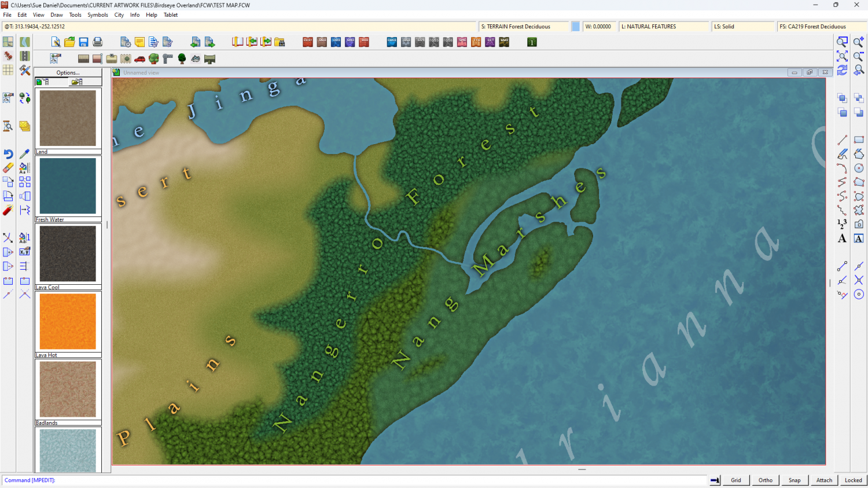Select the freehand Sketch pencil tool
This screenshot has width=868, height=488.
(842, 154)
